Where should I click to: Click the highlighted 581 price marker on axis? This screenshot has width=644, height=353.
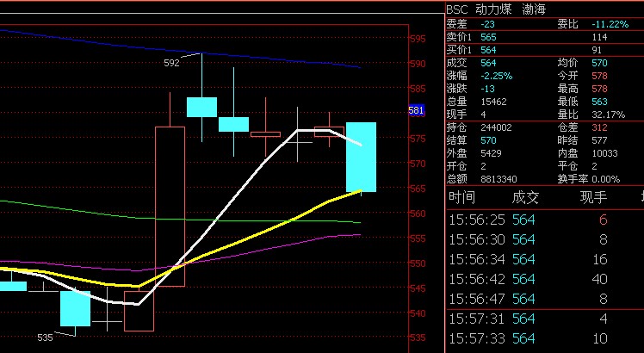416,110
